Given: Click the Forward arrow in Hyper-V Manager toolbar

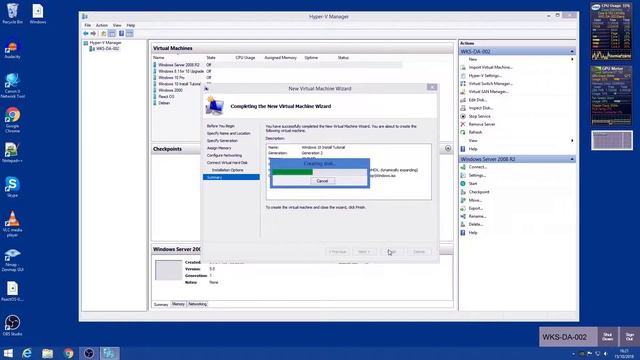Looking at the screenshot, I should click(x=93, y=33).
